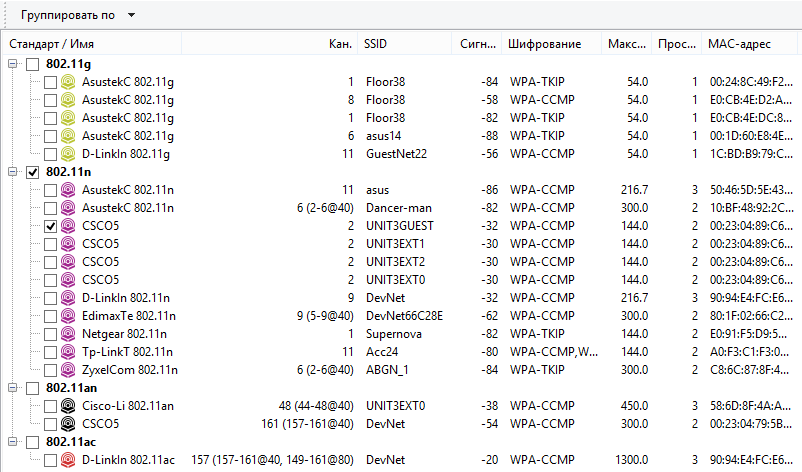Click the red icon of D-LinkIn 802.11ac
802x472 pixels.
pos(68,460)
